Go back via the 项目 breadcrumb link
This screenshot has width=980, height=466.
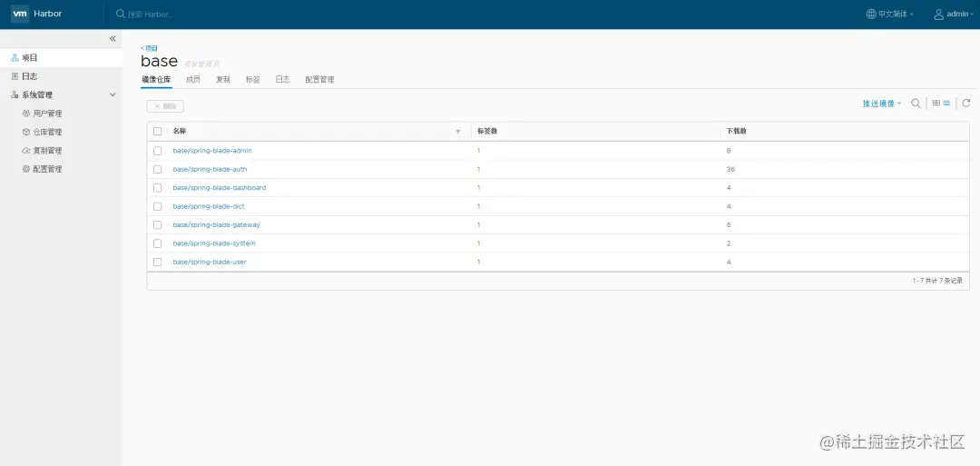[150, 48]
